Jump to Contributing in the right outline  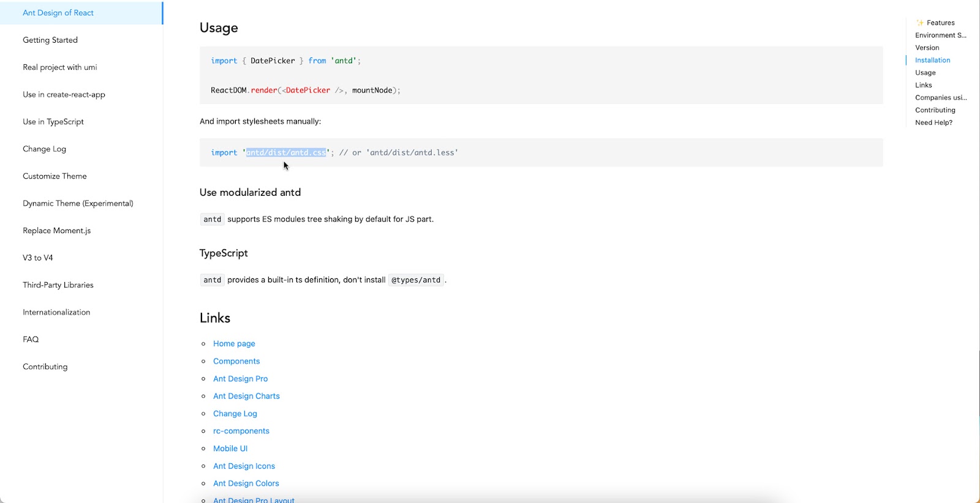(935, 110)
